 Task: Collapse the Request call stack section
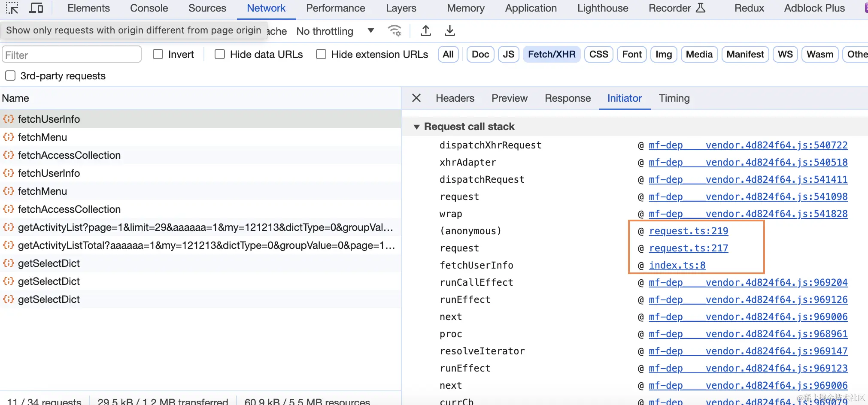pyautogui.click(x=417, y=126)
